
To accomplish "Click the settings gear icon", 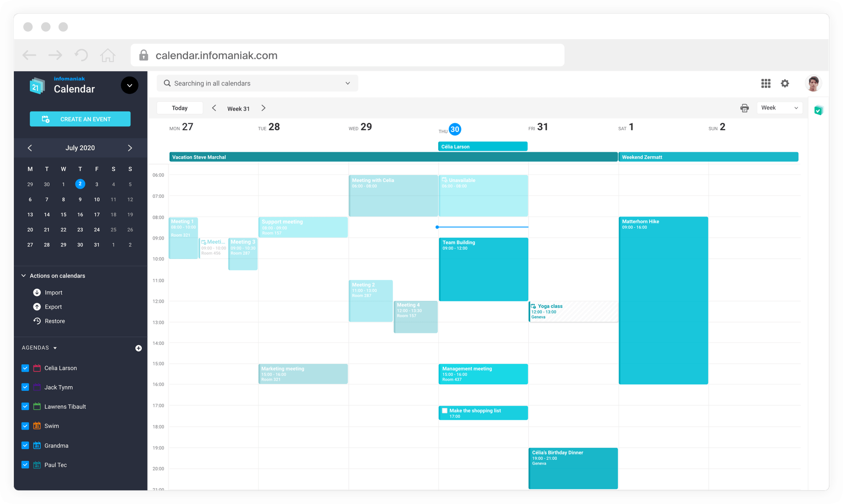I will pyautogui.click(x=785, y=83).
